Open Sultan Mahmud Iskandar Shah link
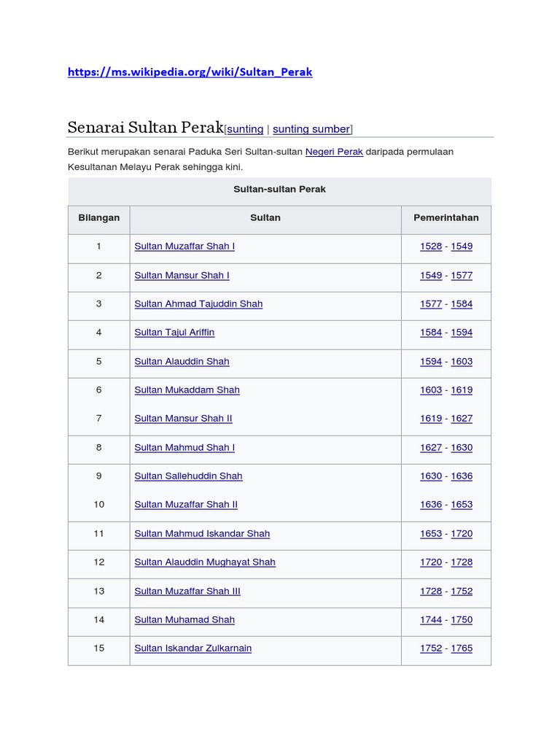This screenshot has height=747, width=560. [x=202, y=533]
